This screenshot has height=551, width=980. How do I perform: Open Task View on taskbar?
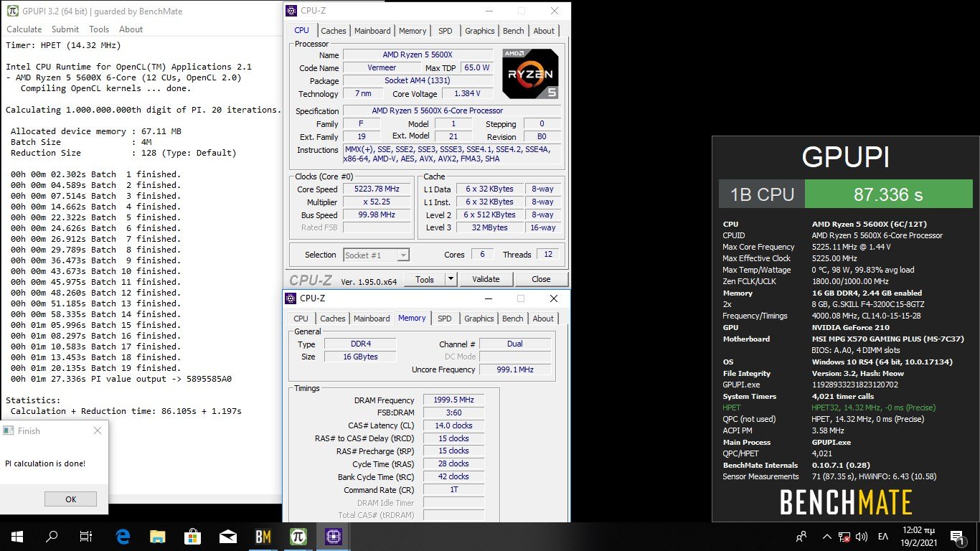click(86, 537)
